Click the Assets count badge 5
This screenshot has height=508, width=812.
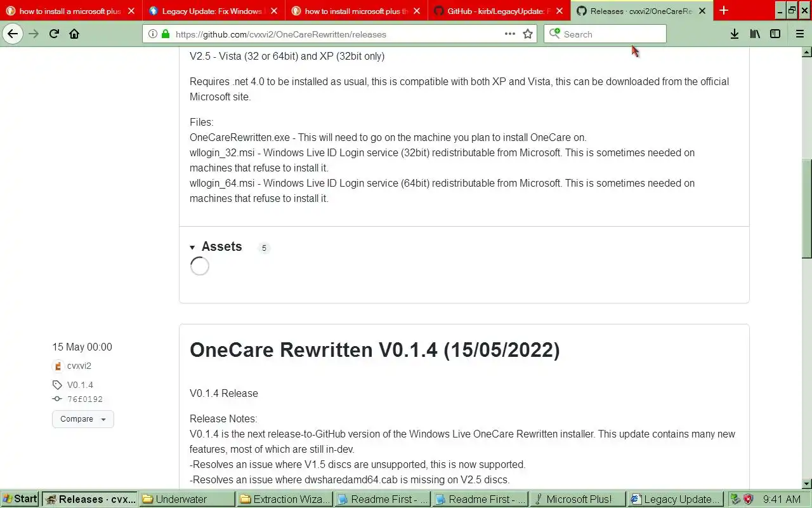tap(264, 248)
